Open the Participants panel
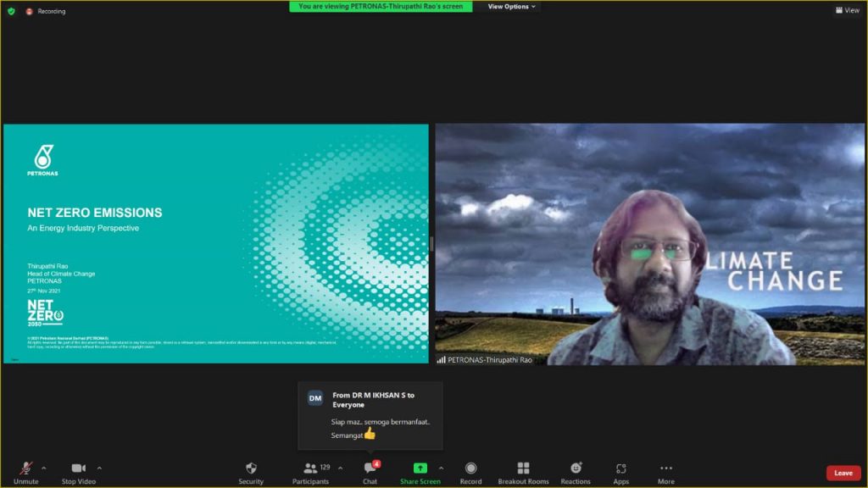 [310, 473]
